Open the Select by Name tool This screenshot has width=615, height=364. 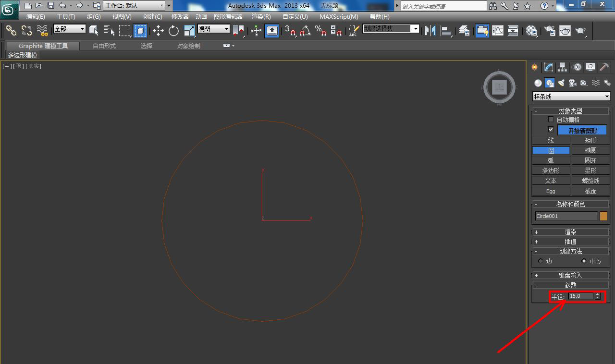pos(109,30)
